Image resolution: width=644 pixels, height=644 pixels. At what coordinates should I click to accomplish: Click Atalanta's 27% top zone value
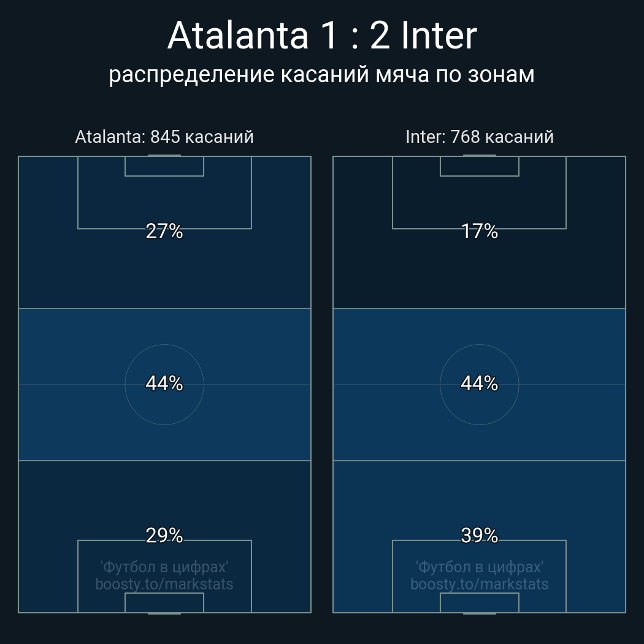click(x=164, y=231)
